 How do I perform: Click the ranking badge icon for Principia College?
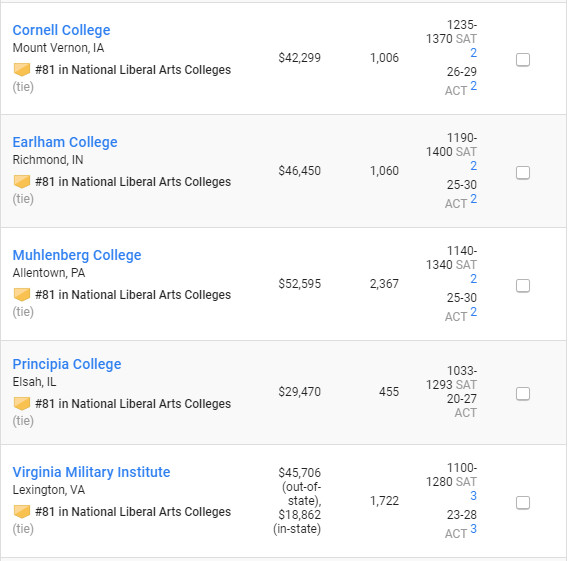(22, 404)
